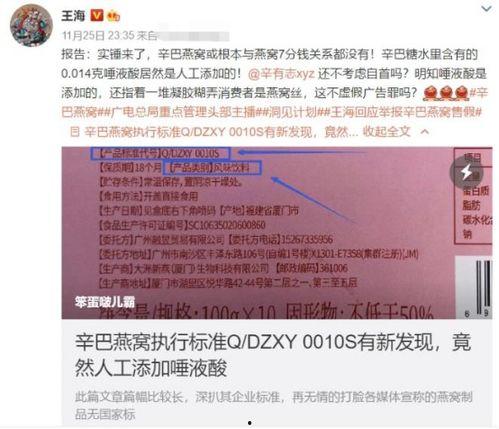499x429 pixels.
Task: Open hashtag #洞见计划#
Action: coord(292,113)
